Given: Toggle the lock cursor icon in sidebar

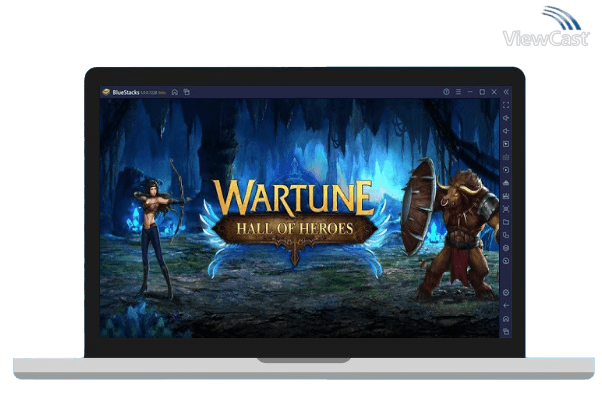Looking at the screenshot, I should [506, 144].
